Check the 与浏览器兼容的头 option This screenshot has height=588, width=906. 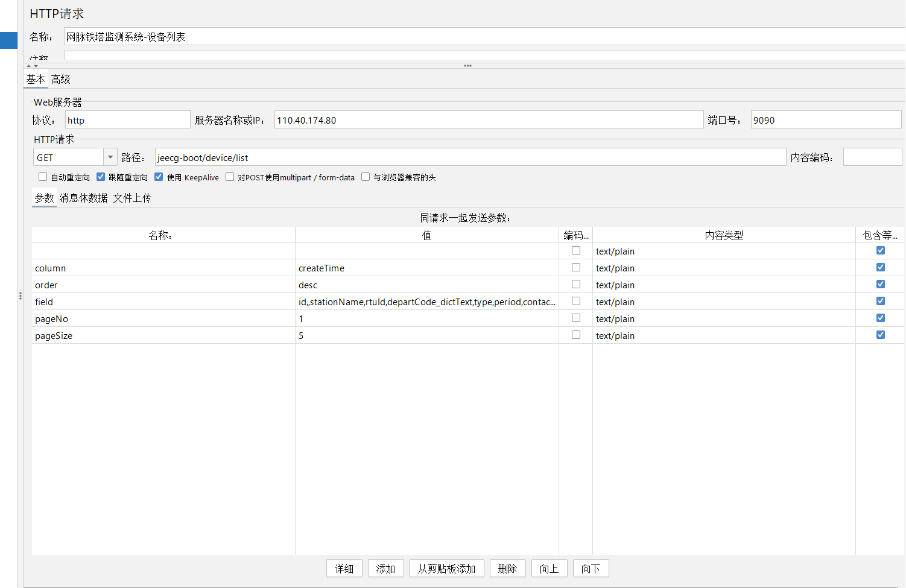tap(366, 177)
